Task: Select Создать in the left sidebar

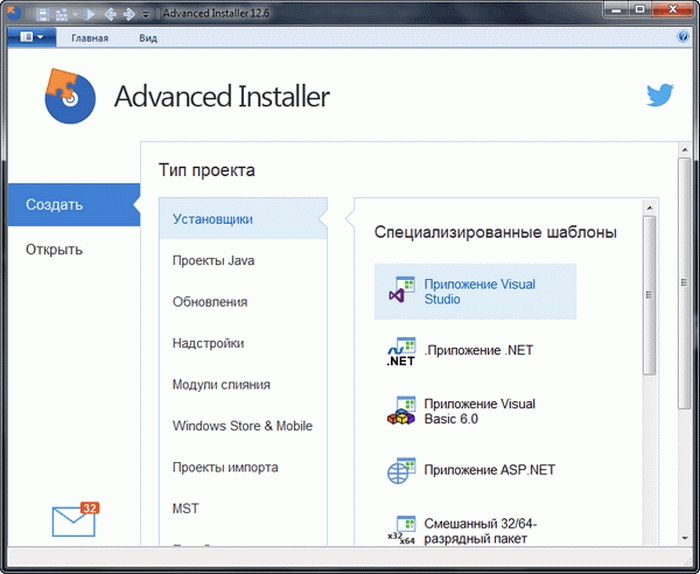Action: pyautogui.click(x=54, y=205)
